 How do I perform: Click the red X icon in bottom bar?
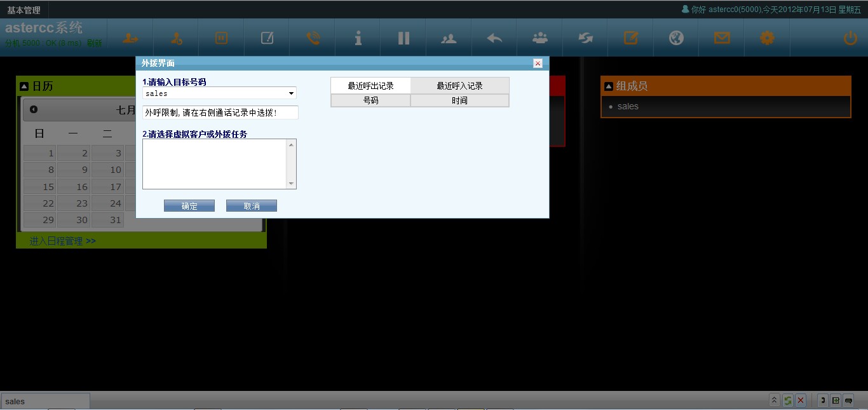click(801, 400)
